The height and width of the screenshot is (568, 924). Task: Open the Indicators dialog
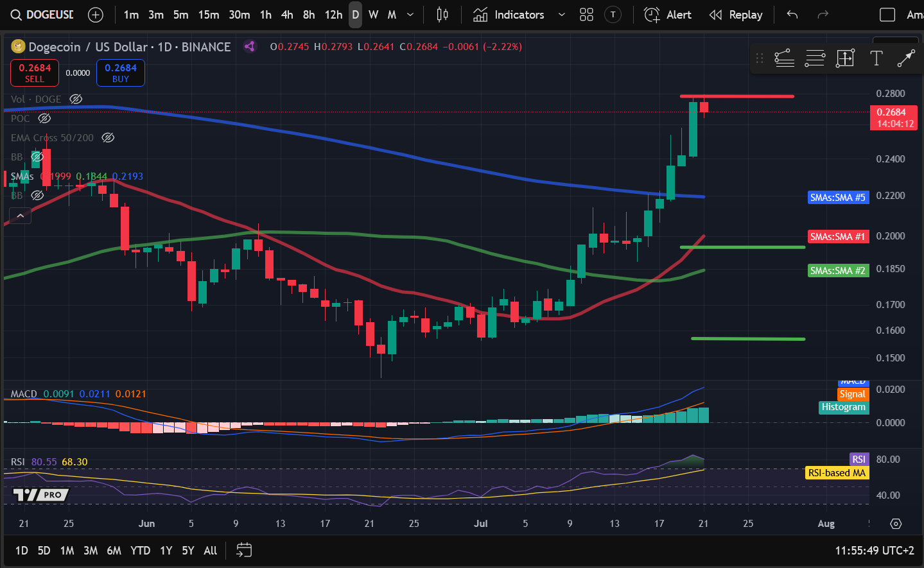[509, 15]
